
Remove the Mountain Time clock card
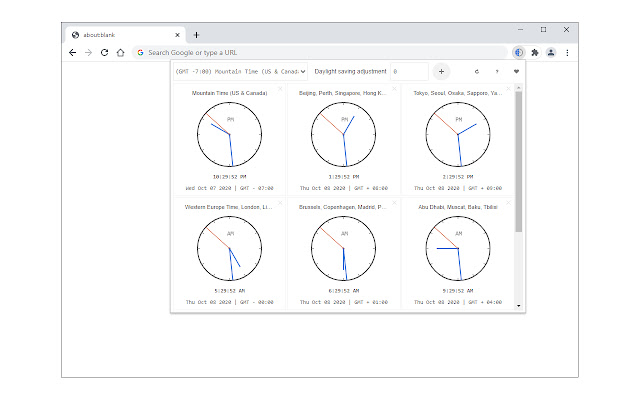pos(280,89)
